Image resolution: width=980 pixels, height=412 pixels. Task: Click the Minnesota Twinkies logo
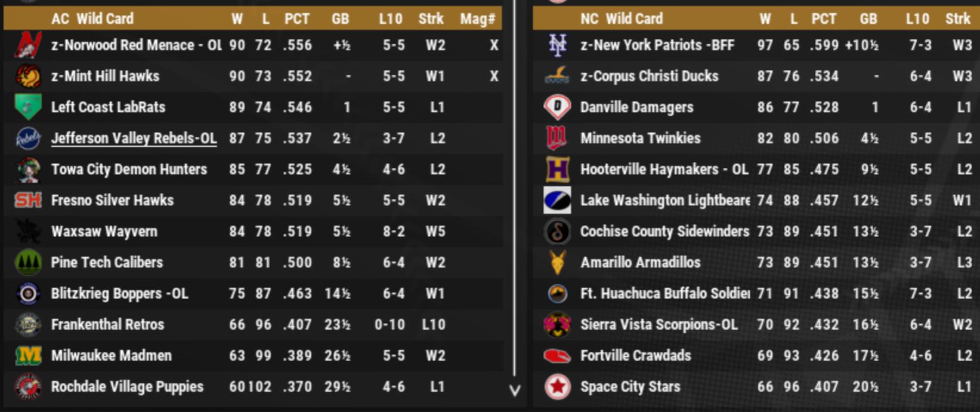[x=557, y=139]
